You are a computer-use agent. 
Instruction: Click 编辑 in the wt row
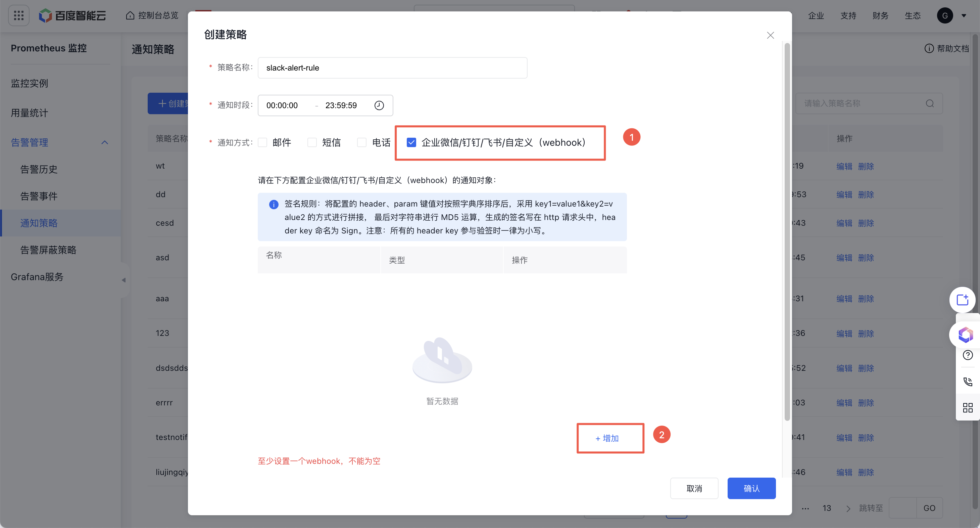844,166
